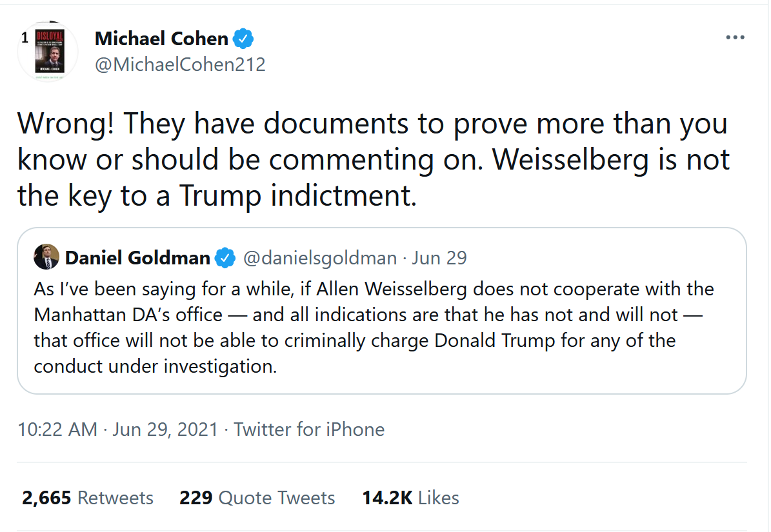Open the tweet's three-dot More options menu

pyautogui.click(x=735, y=37)
